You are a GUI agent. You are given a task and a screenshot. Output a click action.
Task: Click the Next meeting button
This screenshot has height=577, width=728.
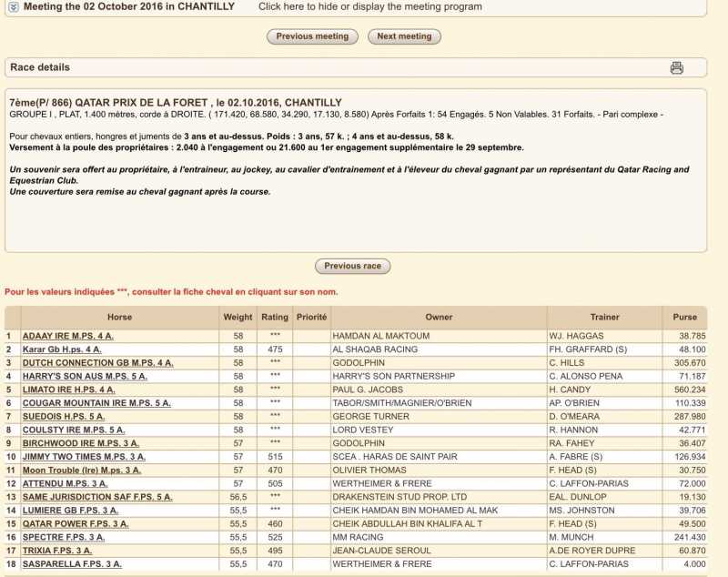[404, 37]
